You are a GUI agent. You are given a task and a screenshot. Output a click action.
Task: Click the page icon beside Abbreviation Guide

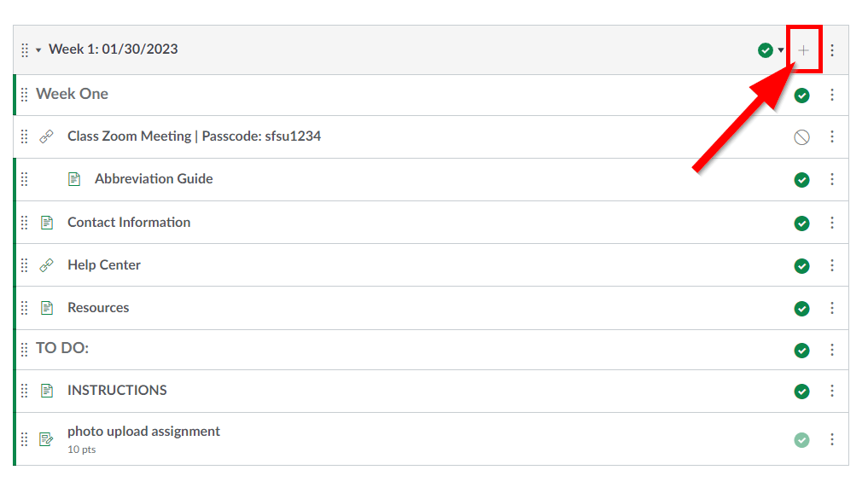74,179
